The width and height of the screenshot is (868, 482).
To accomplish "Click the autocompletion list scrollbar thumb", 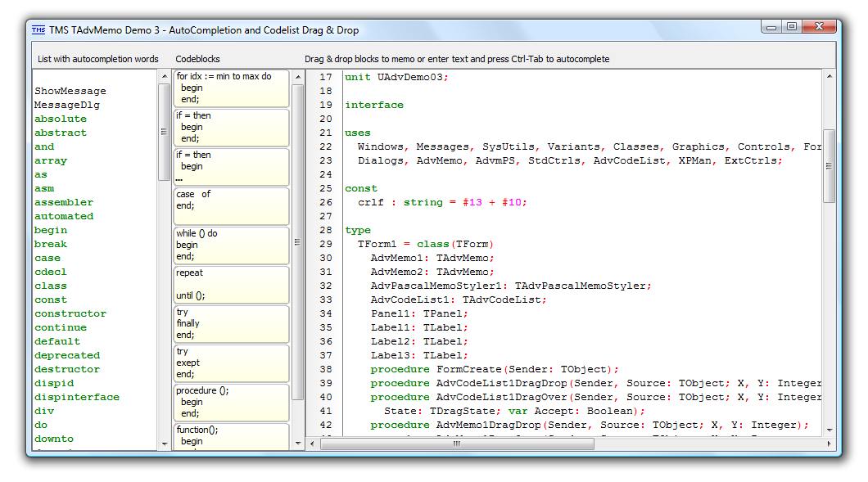I will point(164,132).
